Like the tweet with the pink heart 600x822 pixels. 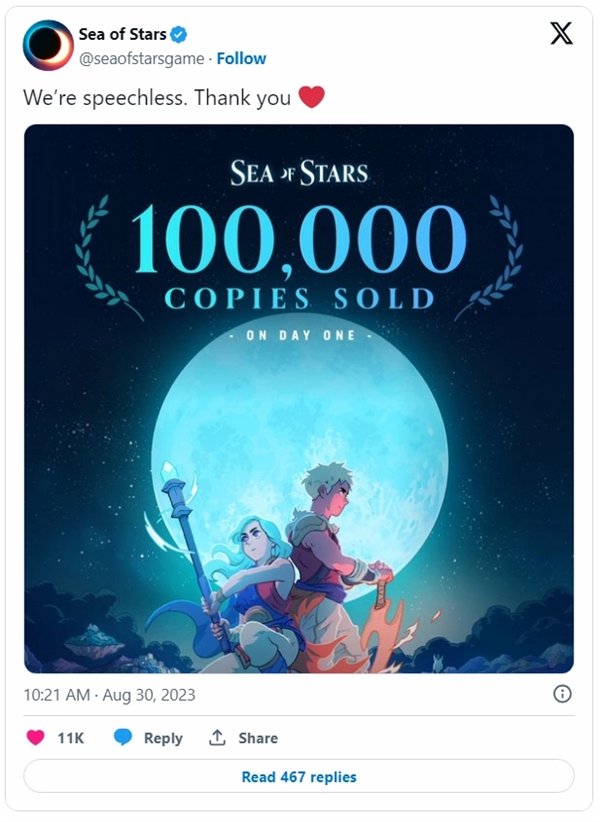tap(35, 738)
